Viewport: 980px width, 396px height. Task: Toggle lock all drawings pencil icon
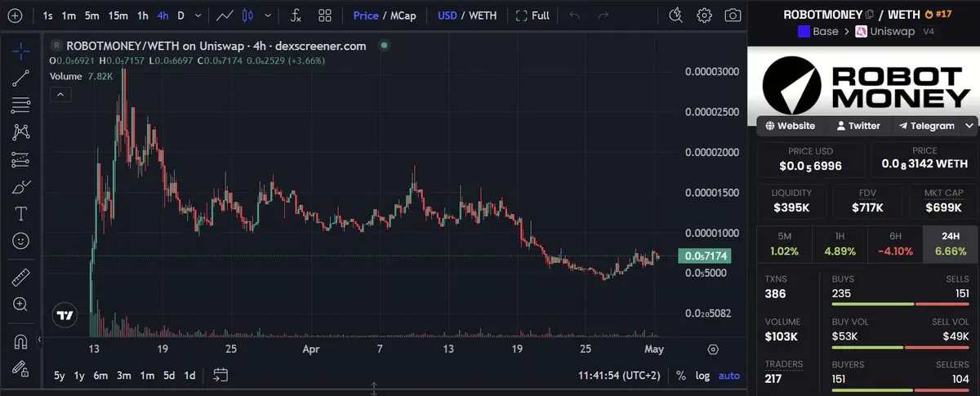click(x=21, y=367)
